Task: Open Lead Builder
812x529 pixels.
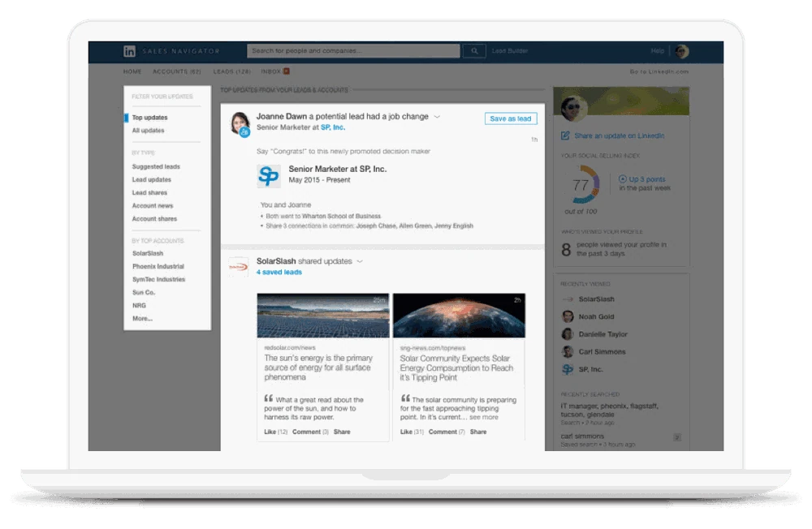Action: pos(510,51)
